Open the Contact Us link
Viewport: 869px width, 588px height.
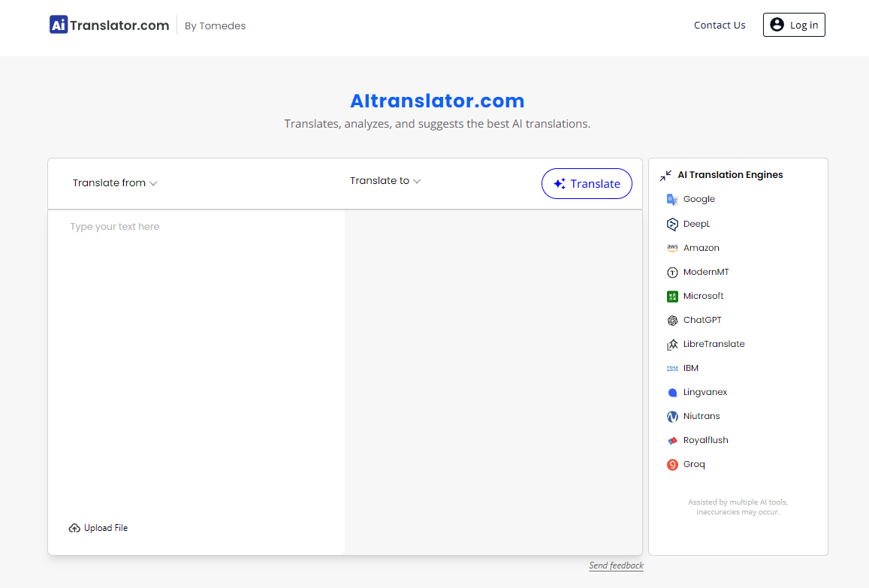pyautogui.click(x=720, y=25)
